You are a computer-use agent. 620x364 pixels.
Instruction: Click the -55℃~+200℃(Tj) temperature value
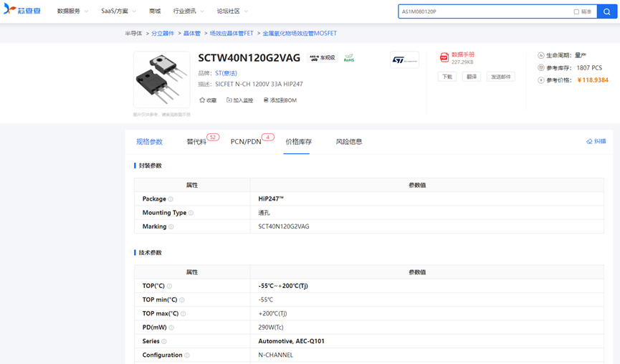(x=283, y=286)
